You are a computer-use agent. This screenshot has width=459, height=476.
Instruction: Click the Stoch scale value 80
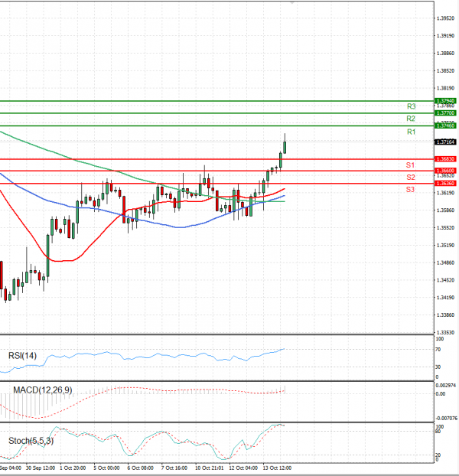pos(438,431)
